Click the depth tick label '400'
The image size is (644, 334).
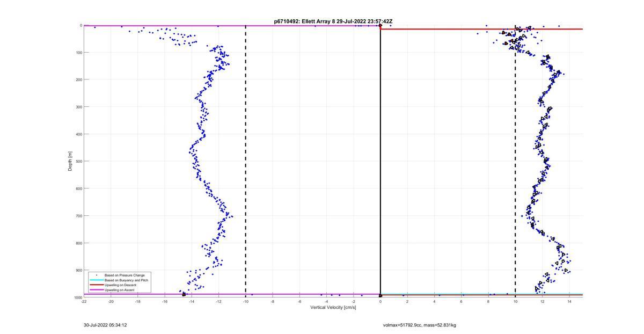click(78, 134)
